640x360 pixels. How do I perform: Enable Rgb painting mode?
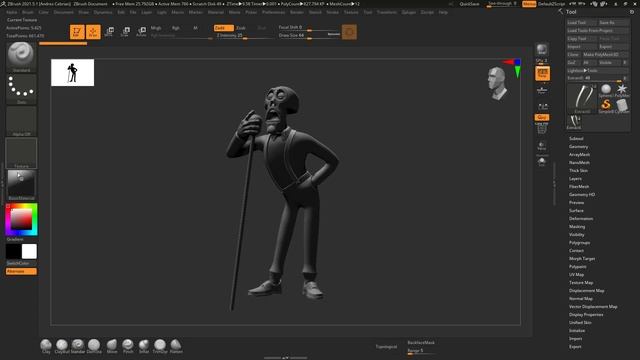176,28
